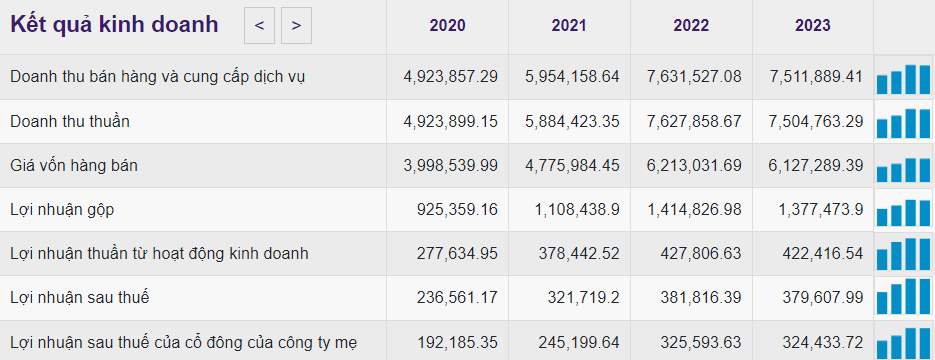Select the 2023 column header

click(x=812, y=26)
